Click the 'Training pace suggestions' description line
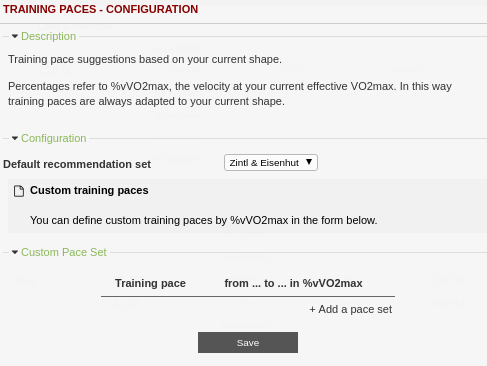The image size is (487, 366). [x=145, y=59]
